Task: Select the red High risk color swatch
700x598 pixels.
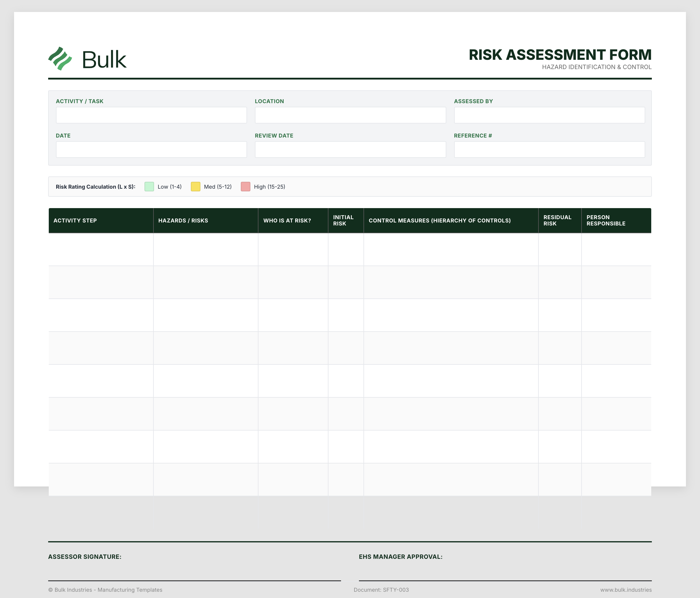Action: pos(245,186)
